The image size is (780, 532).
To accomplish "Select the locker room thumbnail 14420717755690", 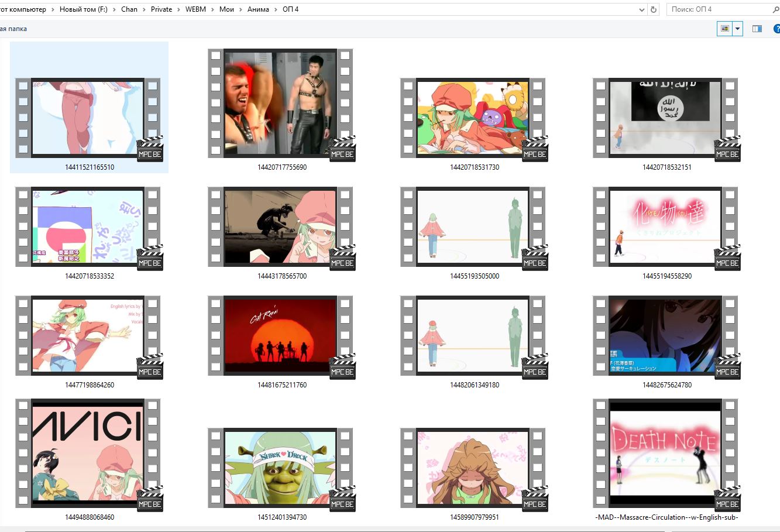I will (281, 104).
